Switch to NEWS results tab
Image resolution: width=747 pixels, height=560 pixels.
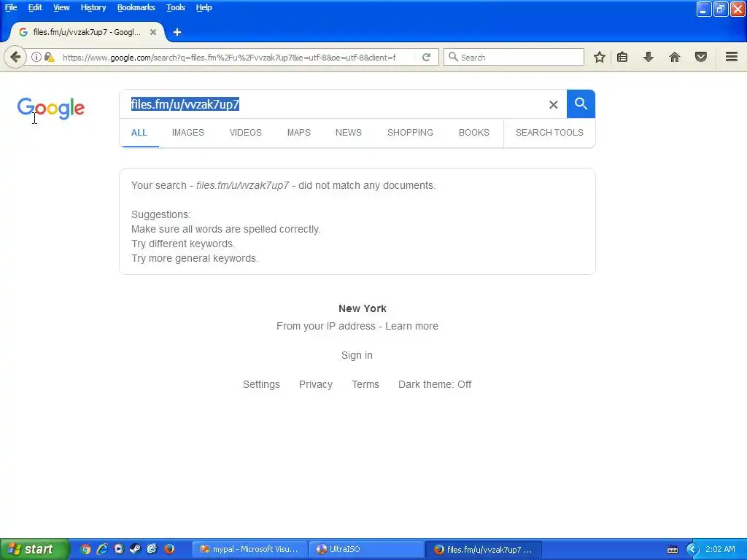[x=348, y=133]
